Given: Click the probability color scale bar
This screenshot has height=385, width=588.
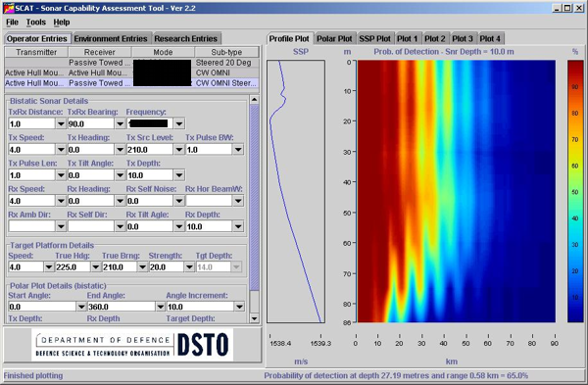Looking at the screenshot, I should click(575, 191).
